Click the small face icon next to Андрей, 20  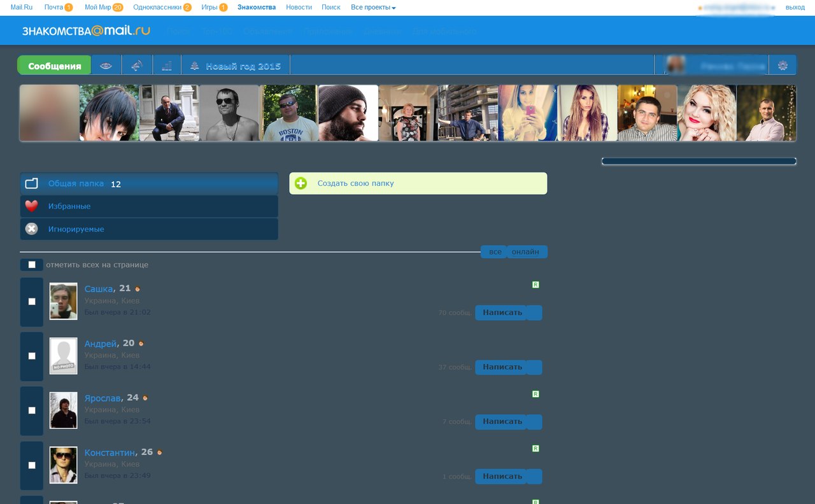click(141, 344)
